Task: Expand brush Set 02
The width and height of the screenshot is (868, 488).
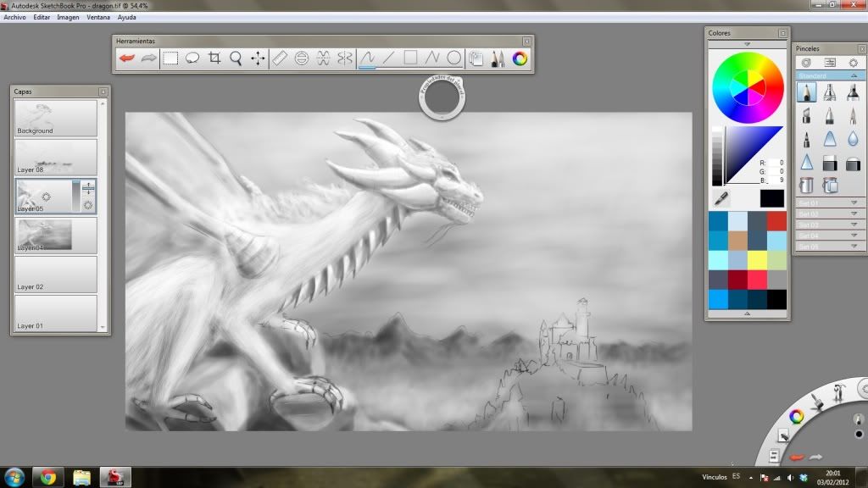Action: coord(829,214)
